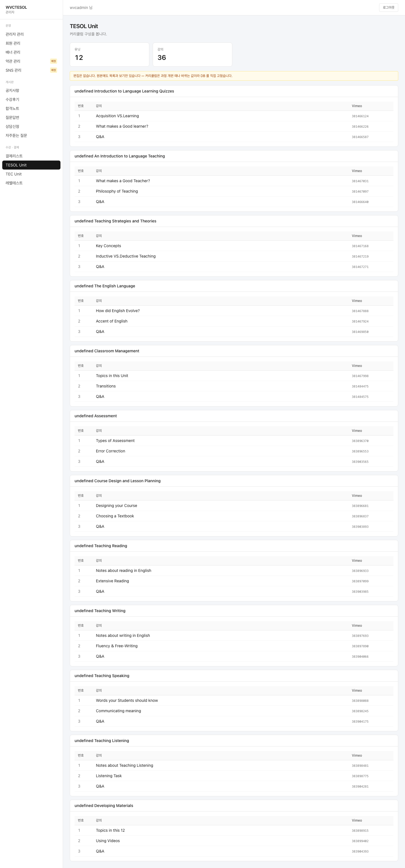Click the 로그아웃 button
This screenshot has width=405, height=868.
388,7
